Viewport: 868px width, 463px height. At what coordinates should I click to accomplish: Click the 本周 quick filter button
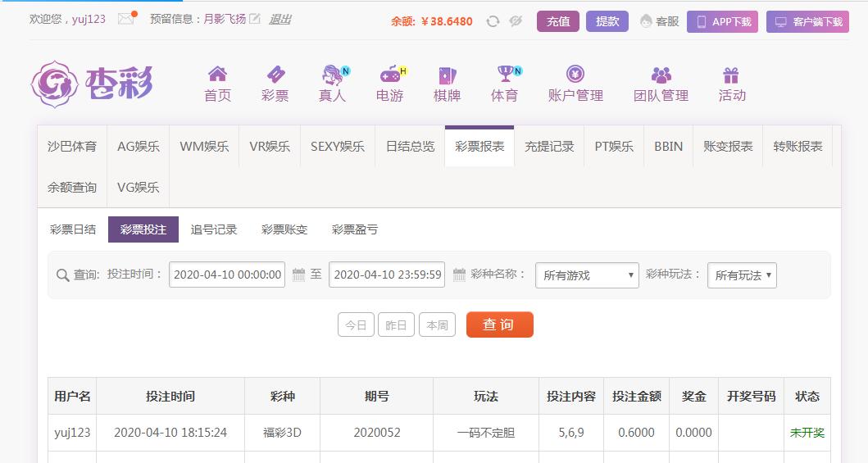(438, 325)
